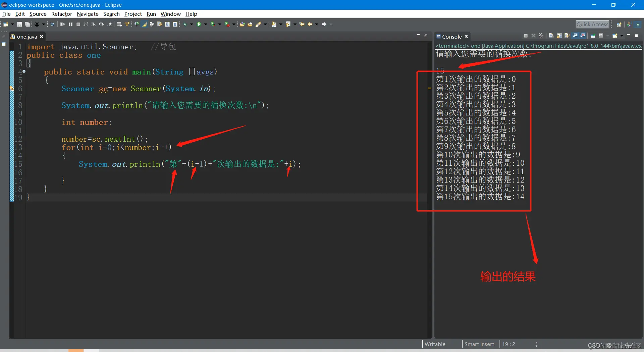Screen dimensions: 644x352
Task: Launch Debug with the green bug icon
Action: (x=185, y=24)
